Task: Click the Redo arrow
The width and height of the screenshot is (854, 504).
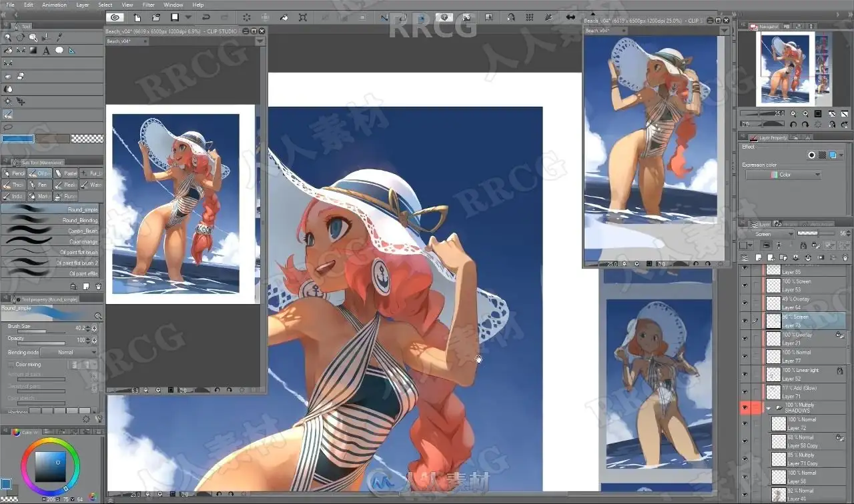Action: tap(225, 17)
